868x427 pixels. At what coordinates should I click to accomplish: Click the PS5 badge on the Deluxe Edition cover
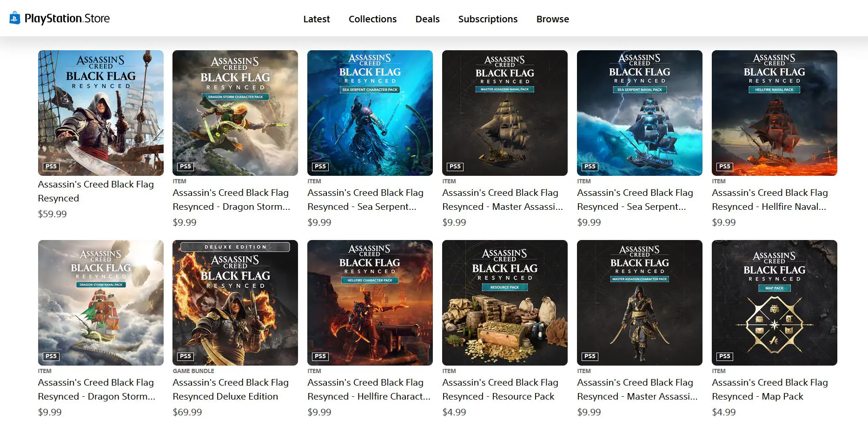pyautogui.click(x=186, y=356)
